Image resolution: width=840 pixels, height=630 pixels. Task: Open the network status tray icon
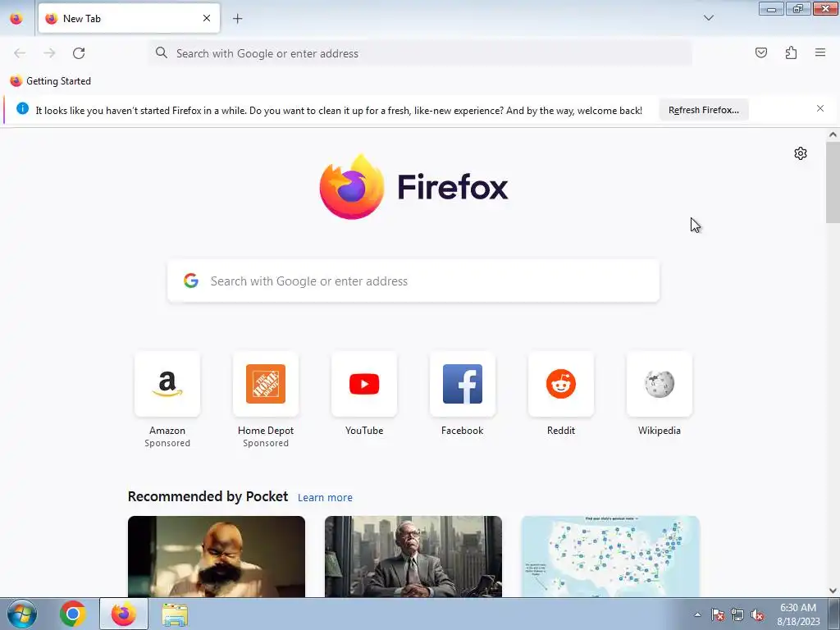click(x=737, y=614)
